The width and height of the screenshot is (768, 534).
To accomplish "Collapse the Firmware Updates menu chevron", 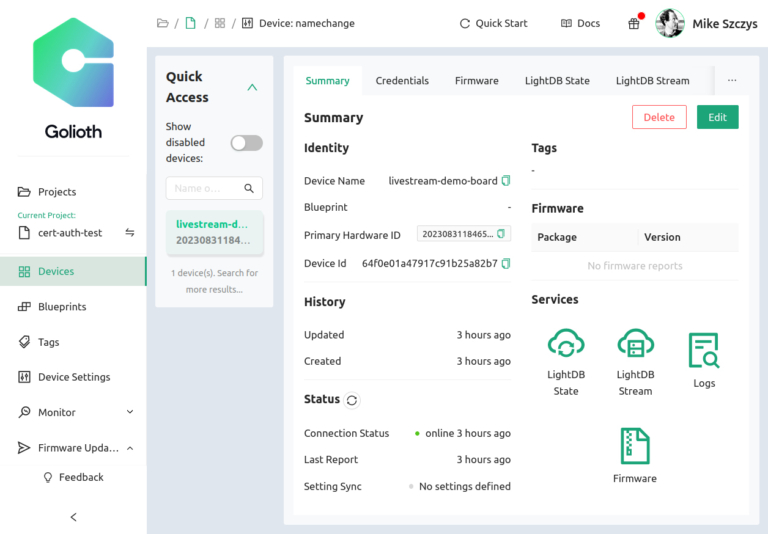I will click(130, 448).
